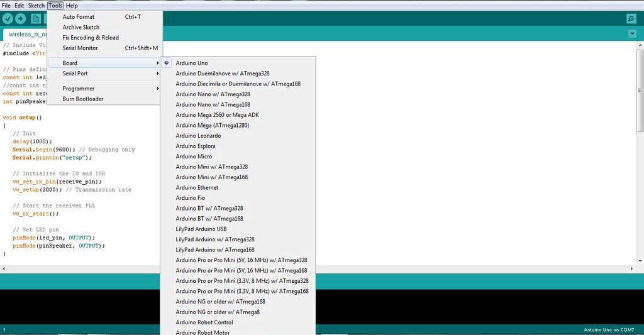644x335 pixels.
Task: Select Arduino NG or older w/ ATmega168
Action: point(238,301)
